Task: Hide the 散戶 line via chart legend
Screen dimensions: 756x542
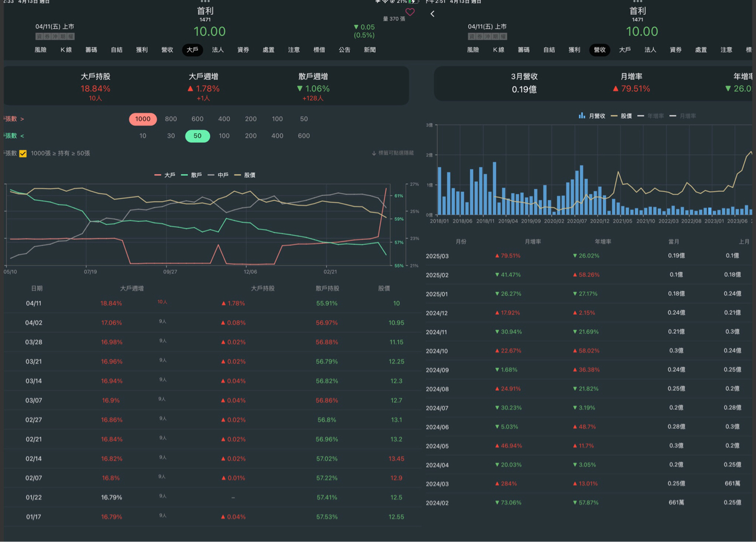Action: [191, 175]
